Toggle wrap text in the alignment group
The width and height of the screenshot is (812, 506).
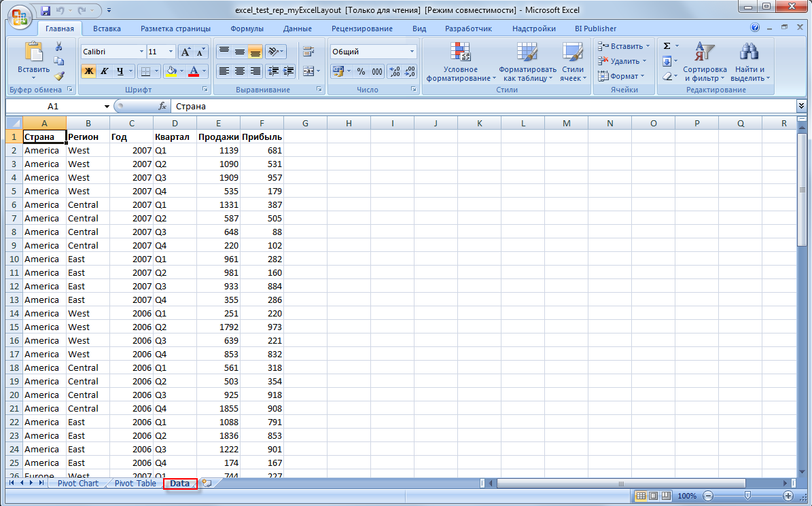point(308,52)
